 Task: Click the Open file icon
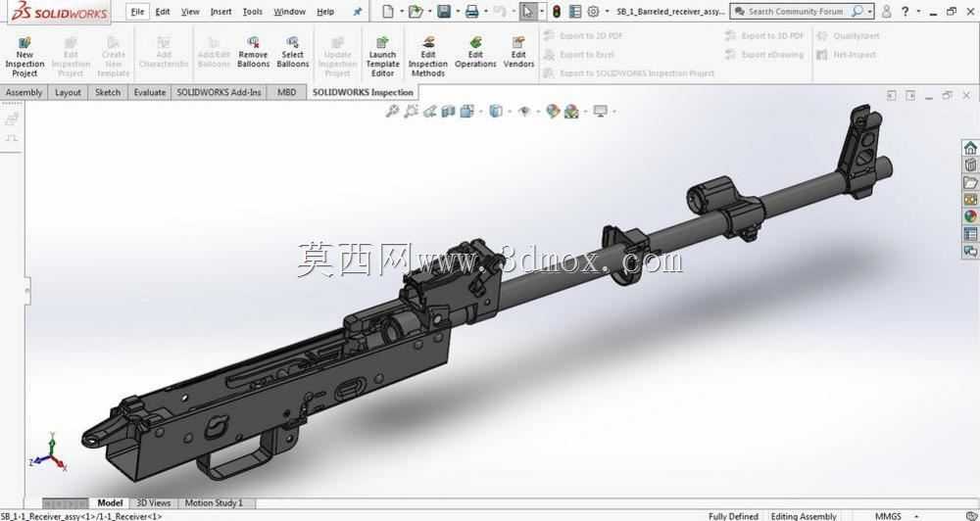[x=415, y=11]
